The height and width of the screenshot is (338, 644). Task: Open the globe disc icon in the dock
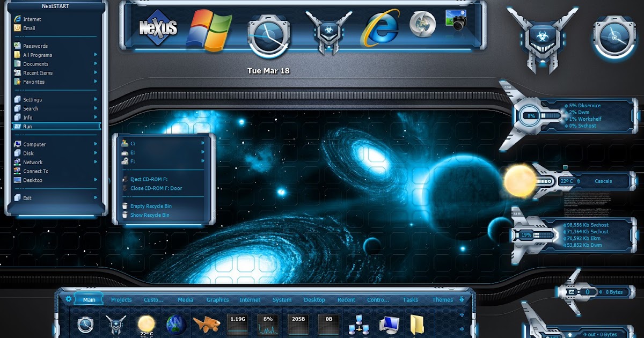[422, 25]
